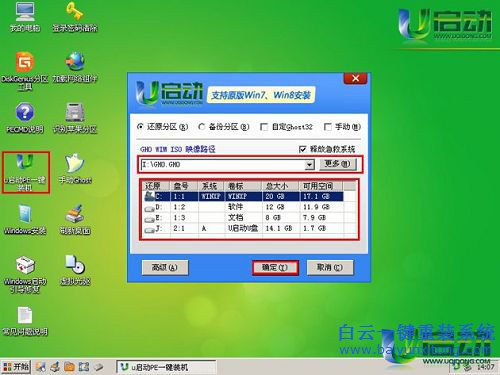Click the 盘号 column header
Viewport: 500px width, 375px height.
tap(184, 186)
